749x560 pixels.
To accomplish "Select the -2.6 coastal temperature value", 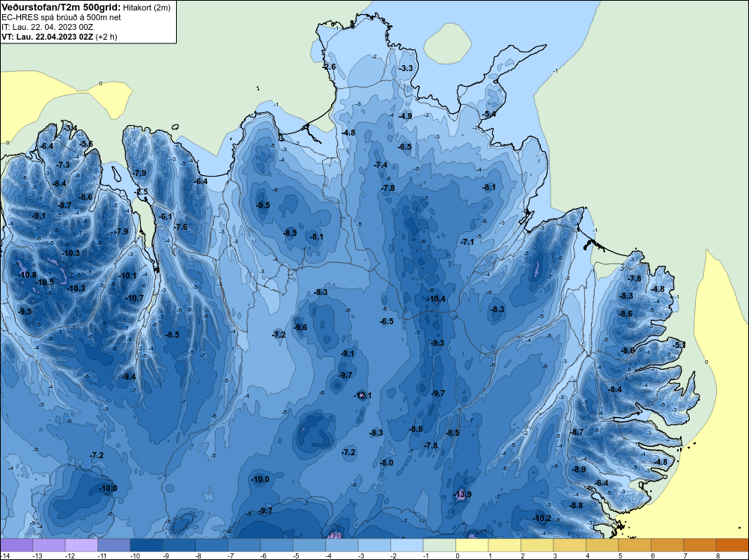I will 329,67.
